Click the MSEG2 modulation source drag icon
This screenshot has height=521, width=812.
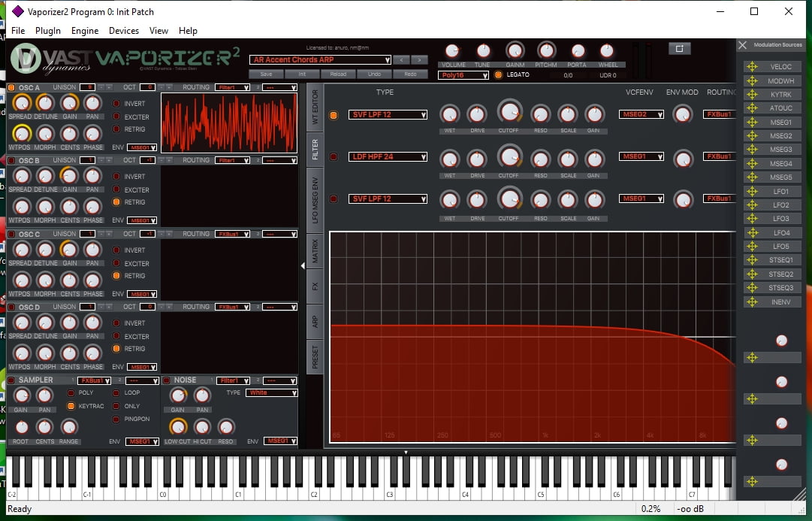[752, 136]
